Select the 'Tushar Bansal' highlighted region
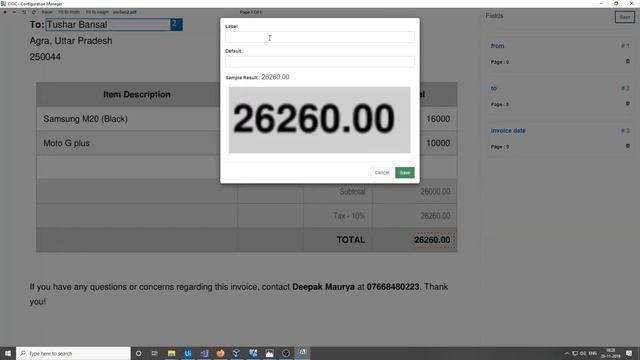This screenshot has height=360, width=640. pos(108,24)
